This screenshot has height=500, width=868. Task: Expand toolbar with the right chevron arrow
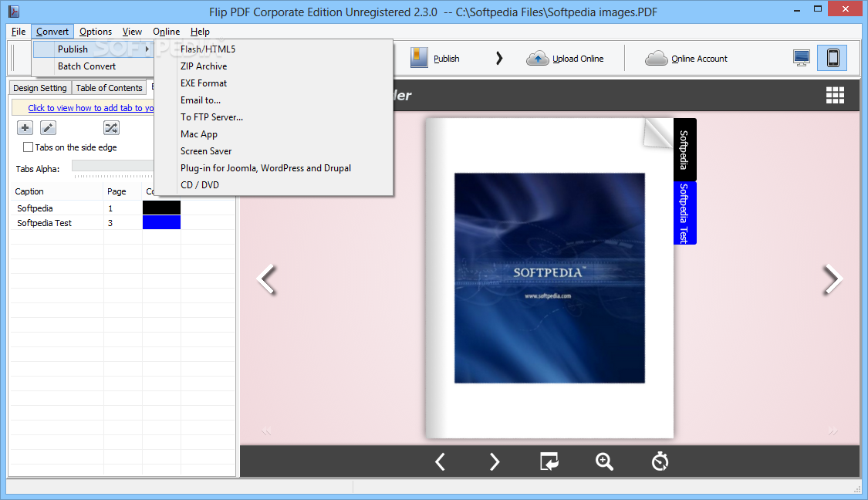pyautogui.click(x=499, y=58)
